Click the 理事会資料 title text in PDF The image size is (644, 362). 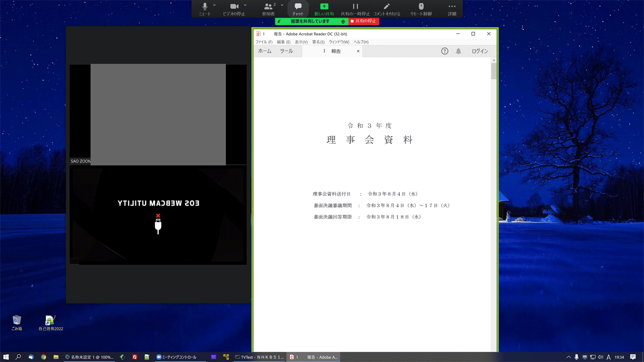pos(370,140)
